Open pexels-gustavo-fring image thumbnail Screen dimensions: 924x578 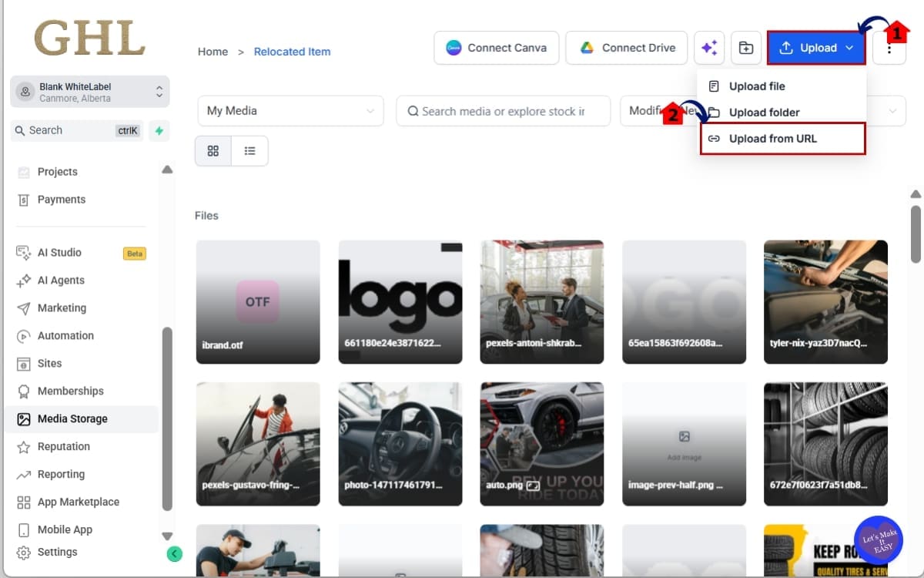click(x=258, y=444)
